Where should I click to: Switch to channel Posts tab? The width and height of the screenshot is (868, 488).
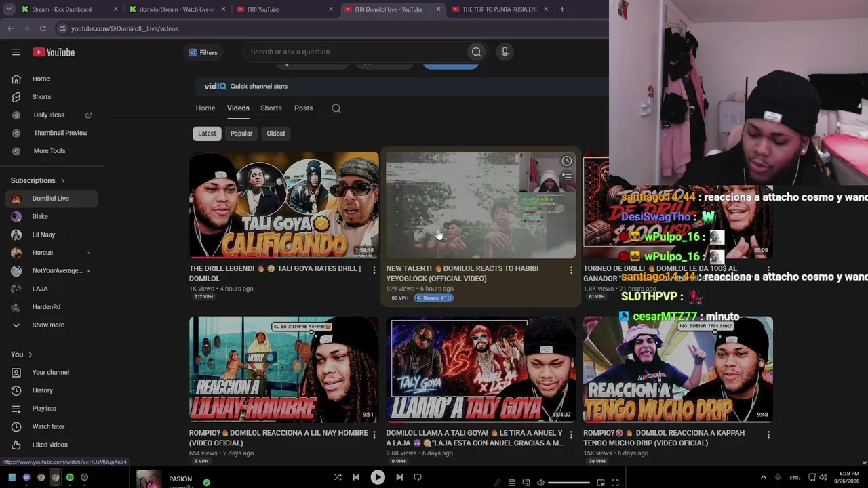click(304, 108)
